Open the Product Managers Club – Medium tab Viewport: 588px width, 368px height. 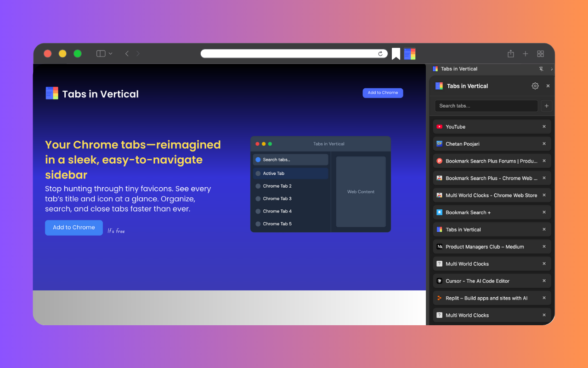(492, 247)
